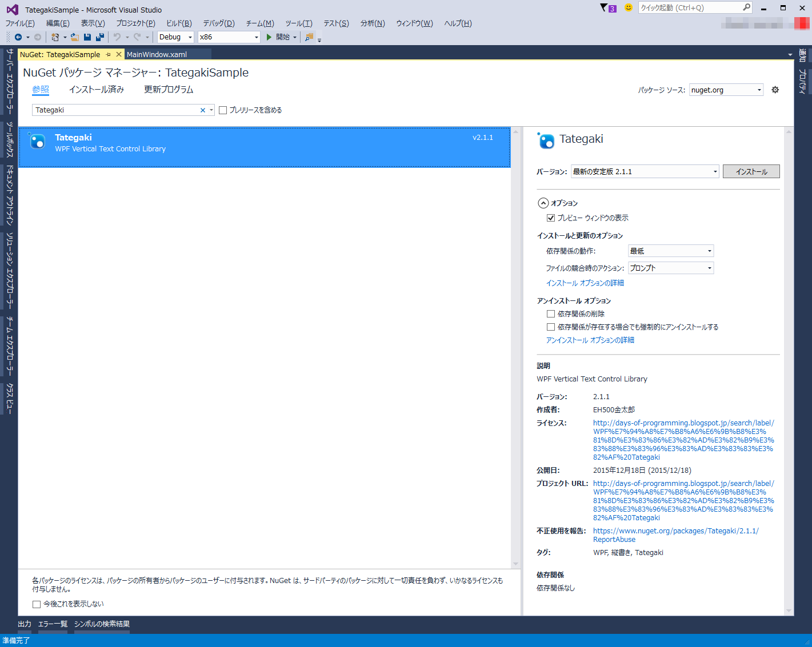Open the search history dropdown arrow
The height and width of the screenshot is (647, 812).
tap(211, 110)
